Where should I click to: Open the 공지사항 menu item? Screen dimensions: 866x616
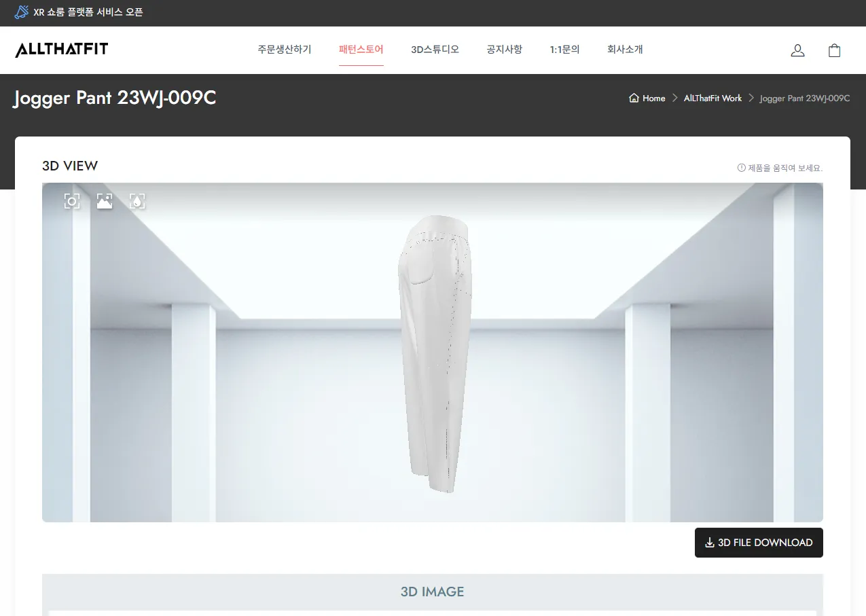505,50
